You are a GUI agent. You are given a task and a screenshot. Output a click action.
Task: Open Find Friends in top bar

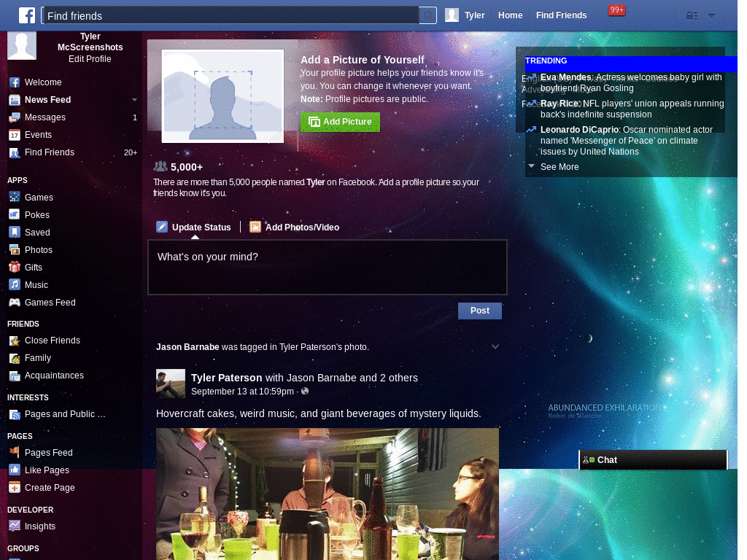pyautogui.click(x=561, y=15)
